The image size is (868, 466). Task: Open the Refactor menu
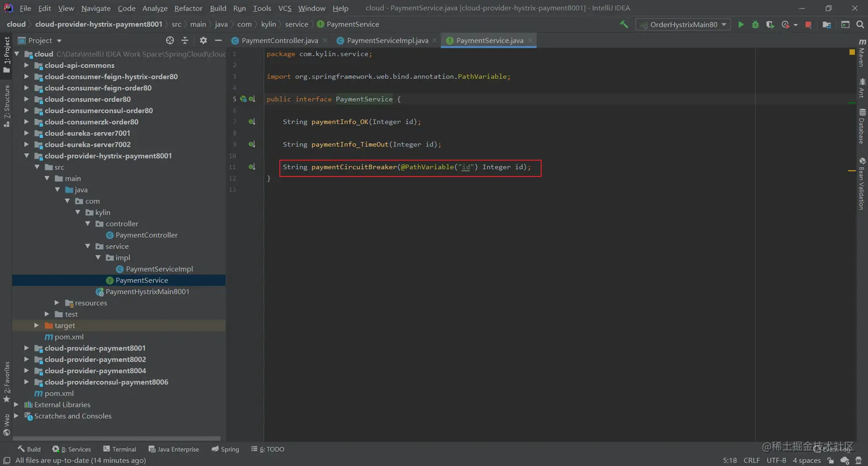coord(188,8)
